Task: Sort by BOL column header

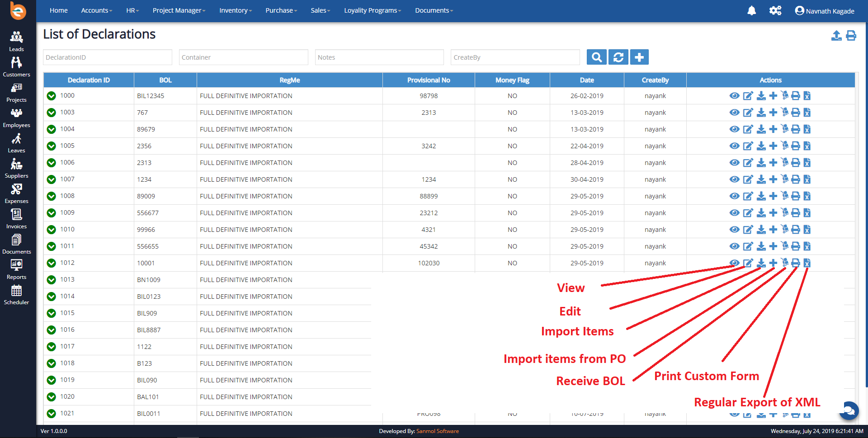Action: coord(165,80)
